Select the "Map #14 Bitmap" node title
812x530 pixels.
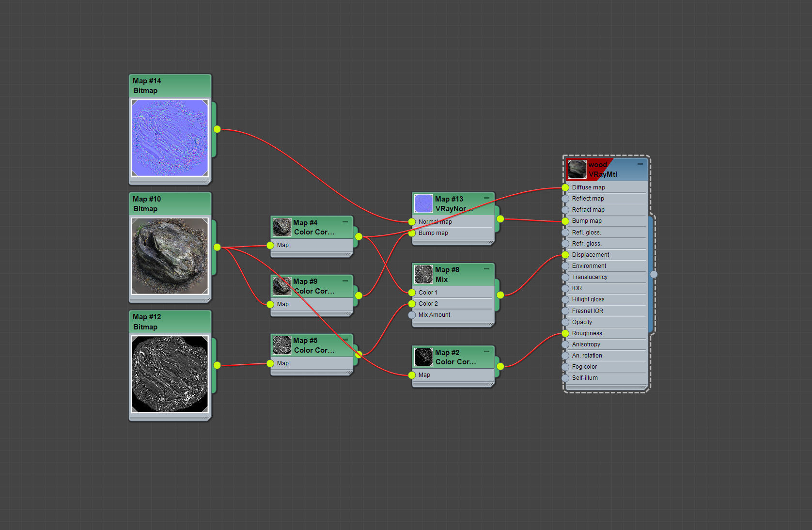147,86
